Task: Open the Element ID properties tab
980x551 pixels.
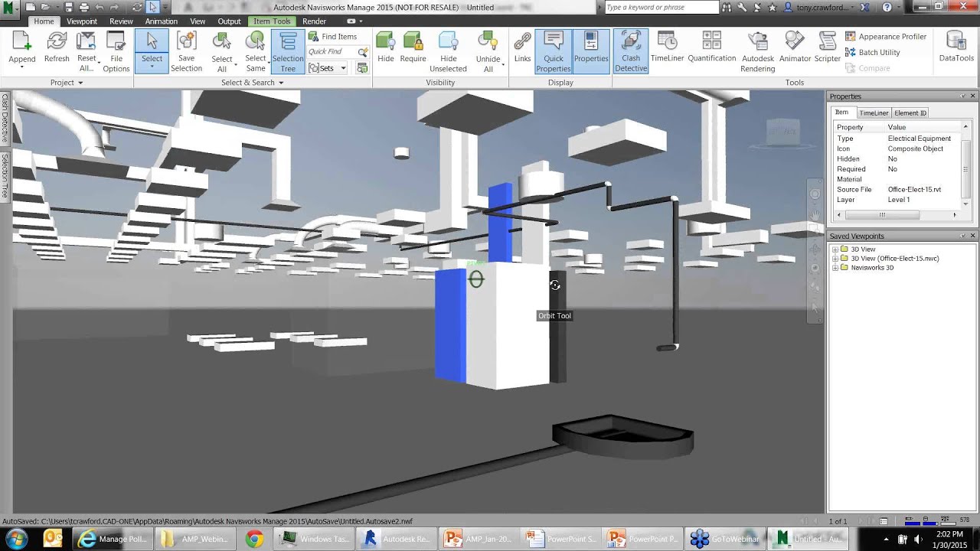Action: (910, 112)
